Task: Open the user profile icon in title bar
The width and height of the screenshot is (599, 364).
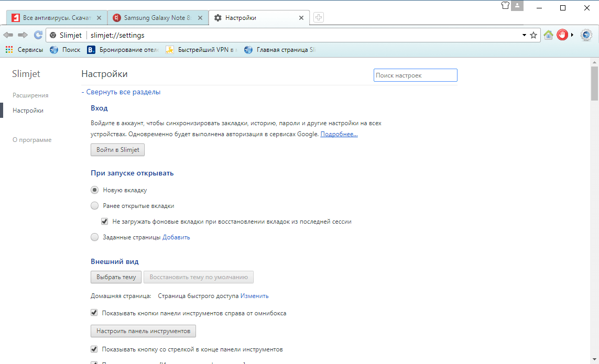Action: 517,5
